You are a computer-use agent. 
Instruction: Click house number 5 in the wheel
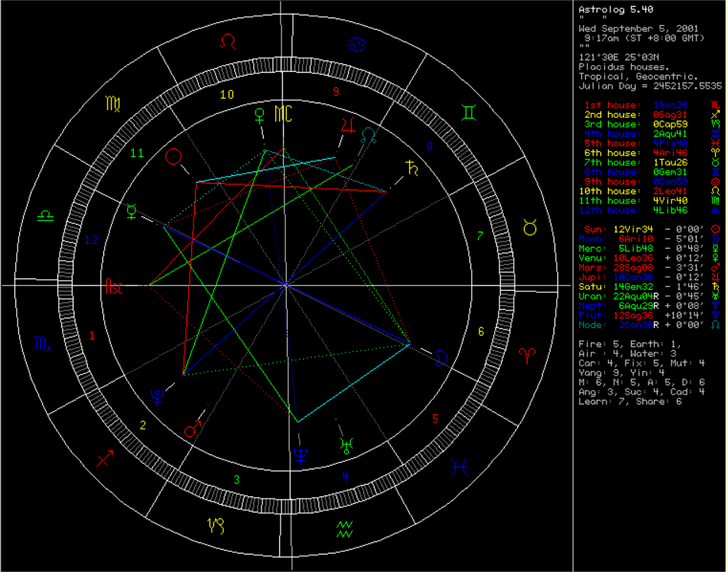pyautogui.click(x=435, y=418)
